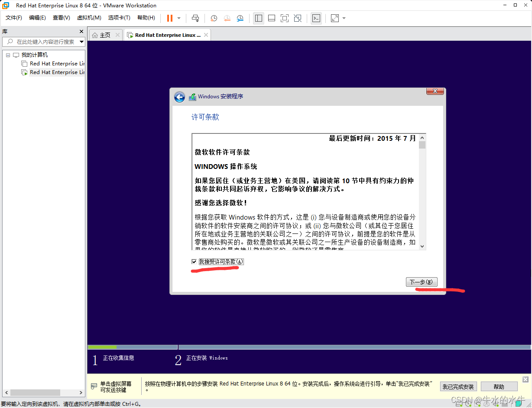Screen dimensions: 532x408
Task: Click the 正在收集信息 step label
Action: click(x=118, y=358)
